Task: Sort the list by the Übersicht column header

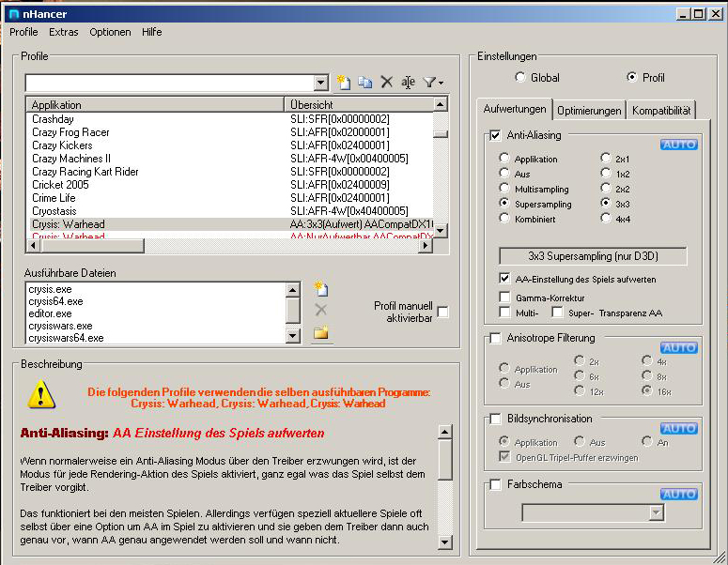Action: pos(359,105)
